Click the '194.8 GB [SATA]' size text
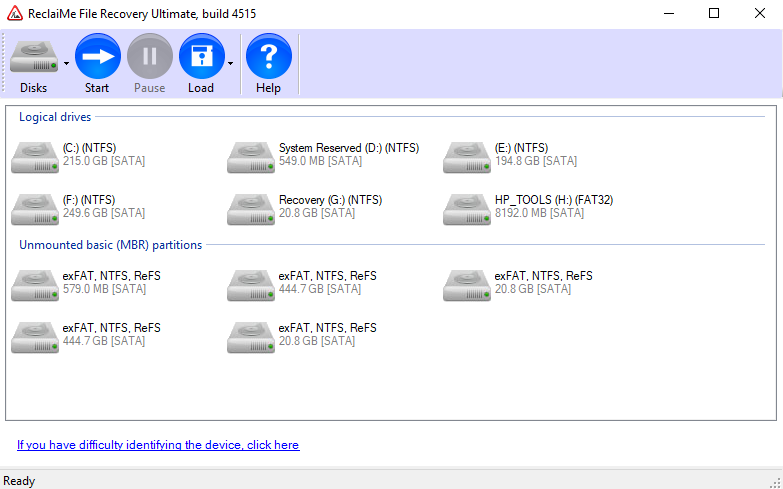Viewport: 783px width, 489px height. [x=536, y=161]
